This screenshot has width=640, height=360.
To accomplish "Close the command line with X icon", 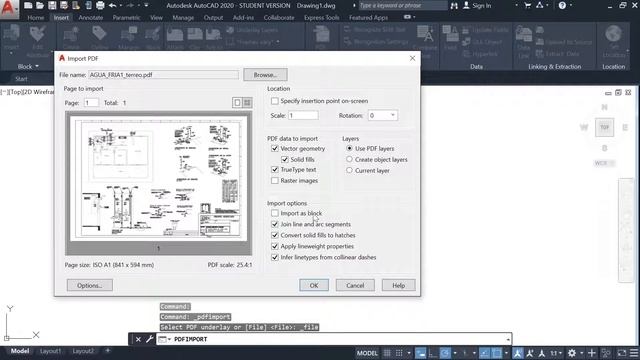I will (138, 339).
